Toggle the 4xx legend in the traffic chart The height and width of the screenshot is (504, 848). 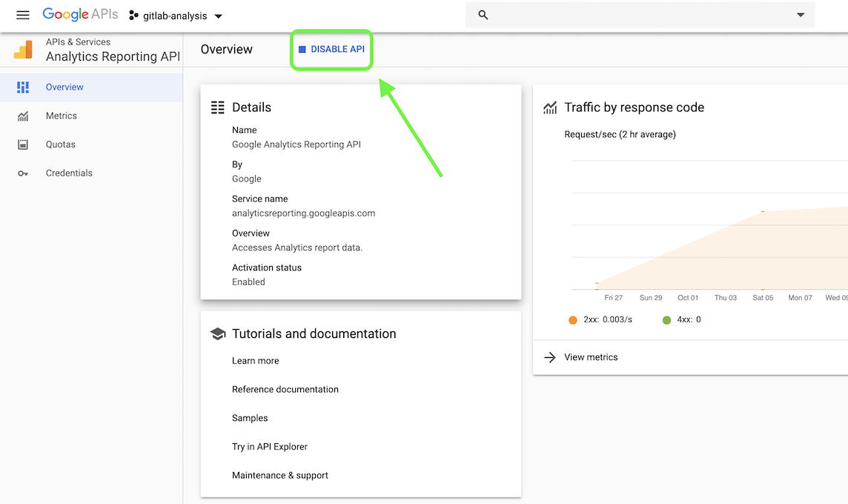[666, 319]
